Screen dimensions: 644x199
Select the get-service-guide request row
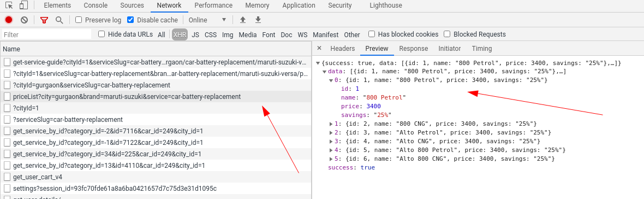point(156,62)
